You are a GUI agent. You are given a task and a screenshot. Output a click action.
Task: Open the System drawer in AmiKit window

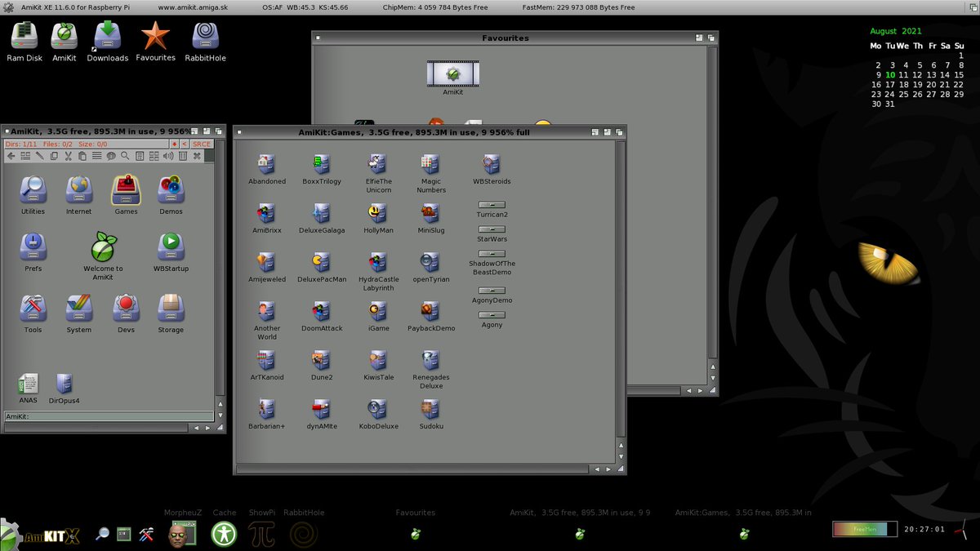(79, 313)
